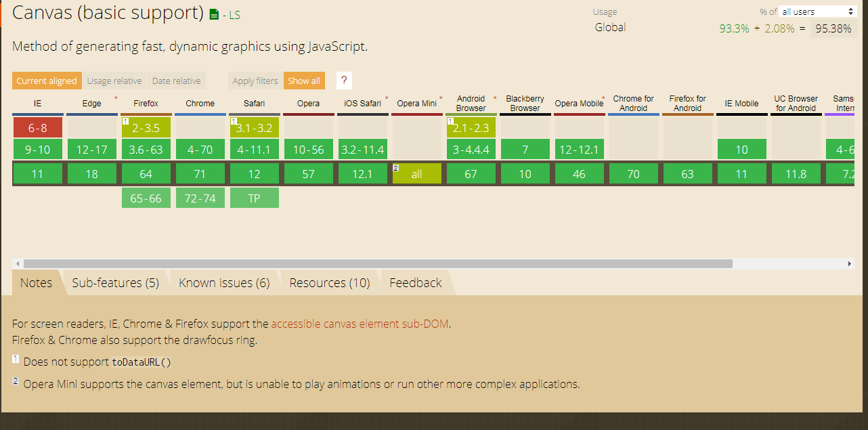Screen dimensions: 868x430
Task: Click the iOS Safari 3.2-11.4 cell
Action: 362,150
